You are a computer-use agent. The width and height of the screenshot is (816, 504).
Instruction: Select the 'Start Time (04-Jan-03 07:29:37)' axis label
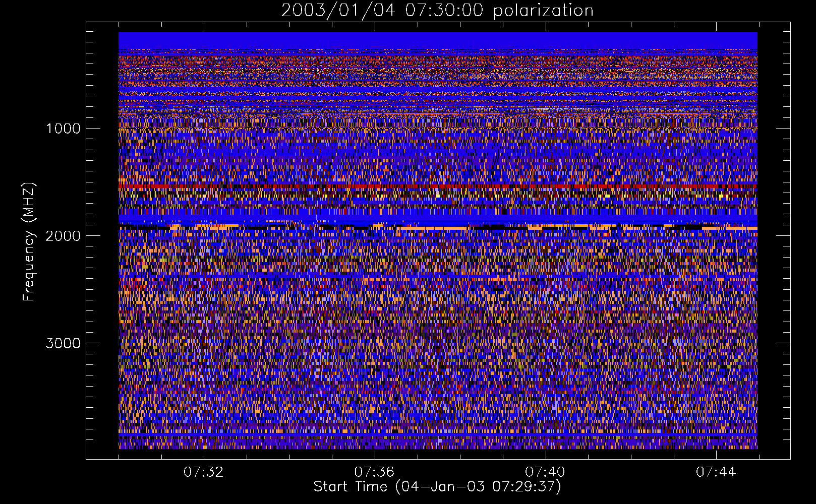click(x=437, y=487)
